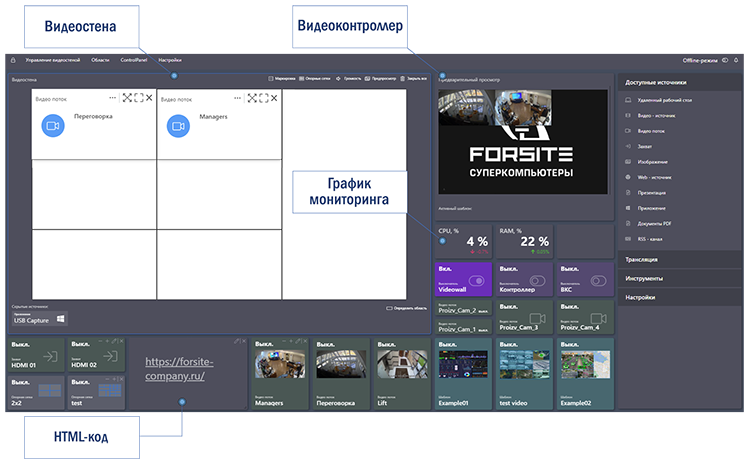The height and width of the screenshot is (462, 750).
Task: Activate the test video template tile
Action: (x=524, y=374)
